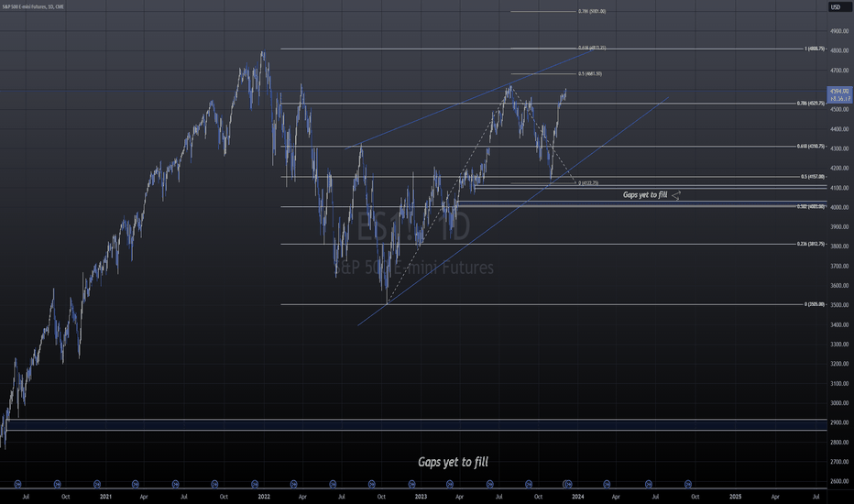854x504 pixels.
Task: Click the 0.236 Fib retracement label
Action: click(811, 244)
